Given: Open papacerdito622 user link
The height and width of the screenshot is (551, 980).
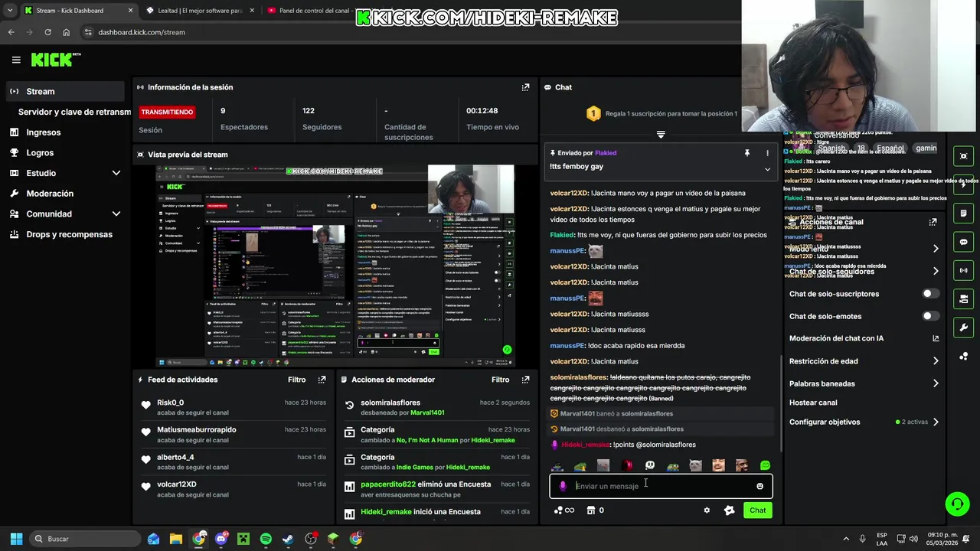Looking at the screenshot, I should 388,484.
